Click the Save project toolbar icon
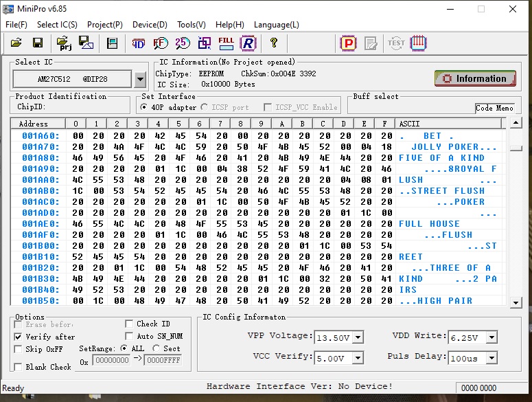The height and width of the screenshot is (402, 532). coord(86,43)
